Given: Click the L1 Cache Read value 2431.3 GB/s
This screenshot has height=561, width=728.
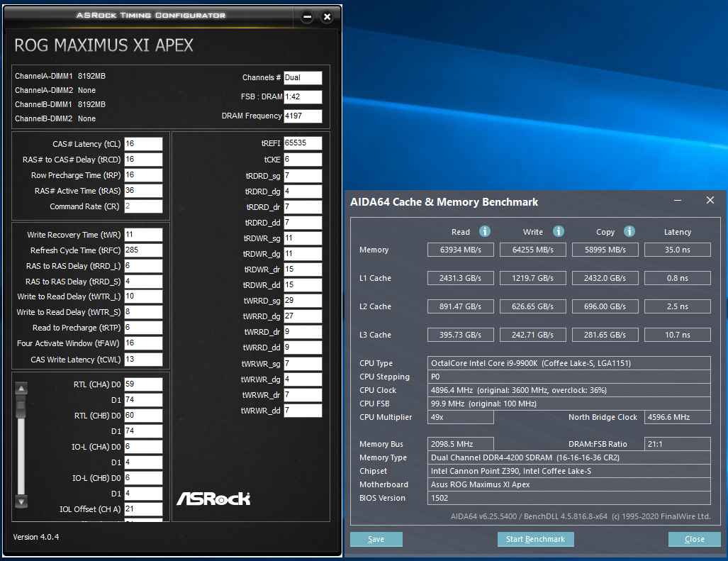Looking at the screenshot, I should click(x=461, y=278).
